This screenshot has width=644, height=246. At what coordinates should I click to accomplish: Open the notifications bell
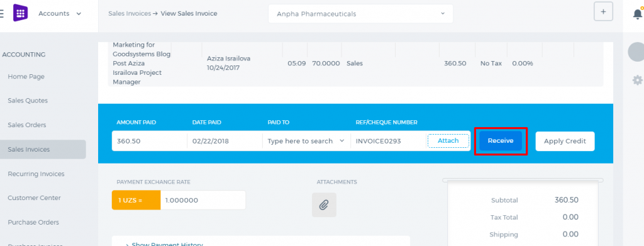tap(638, 14)
